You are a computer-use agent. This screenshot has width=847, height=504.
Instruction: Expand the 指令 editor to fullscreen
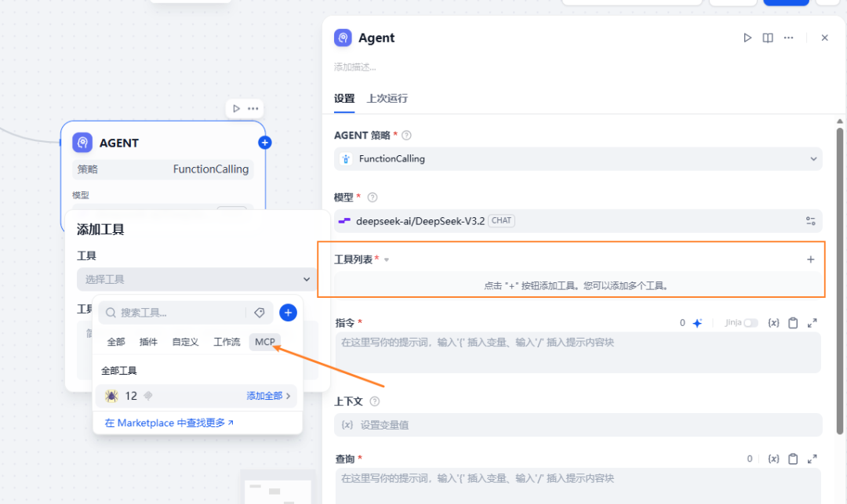(812, 323)
